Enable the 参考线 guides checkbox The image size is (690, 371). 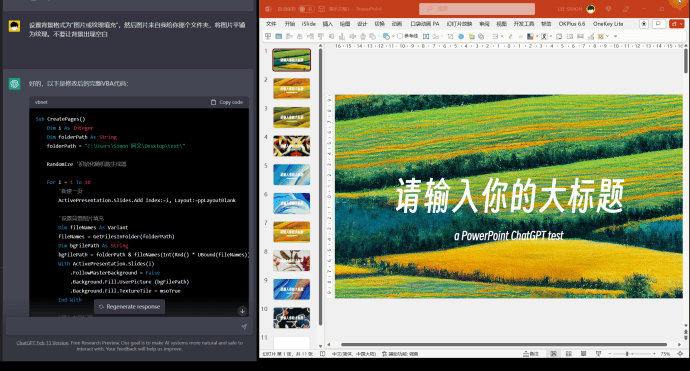coord(400,36)
